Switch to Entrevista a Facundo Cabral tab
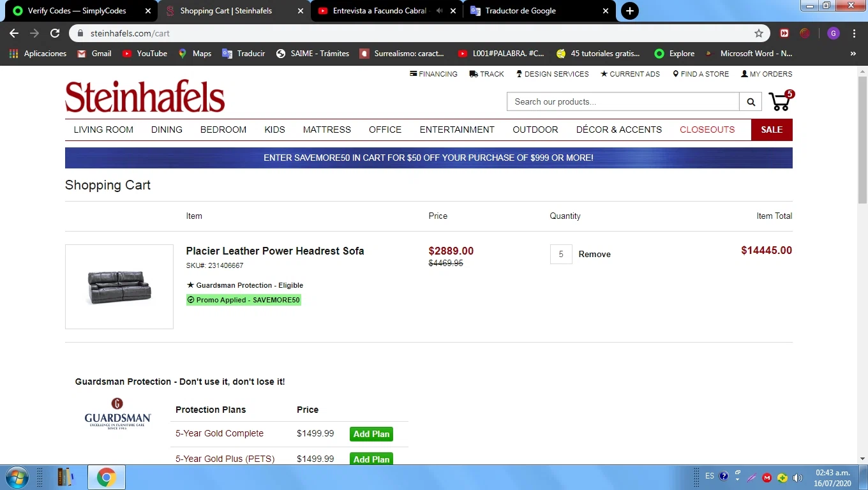This screenshot has height=490, width=868. 380,11
